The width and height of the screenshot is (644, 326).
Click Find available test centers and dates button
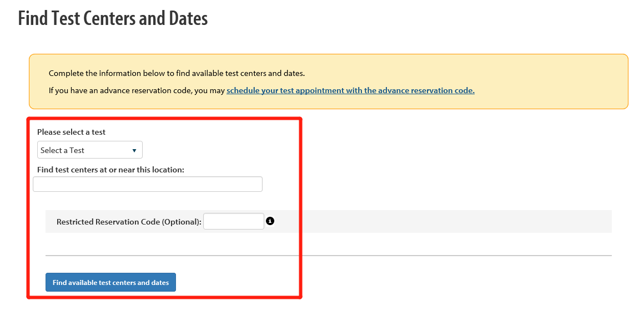tap(110, 282)
